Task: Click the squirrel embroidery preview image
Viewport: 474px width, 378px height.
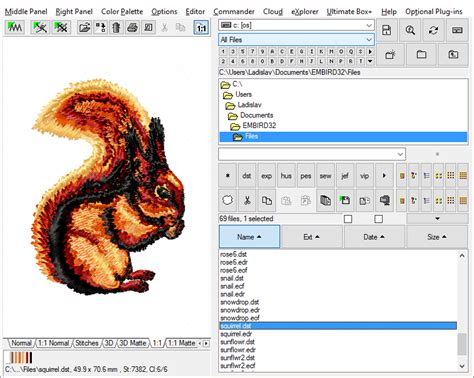Action: [107, 187]
